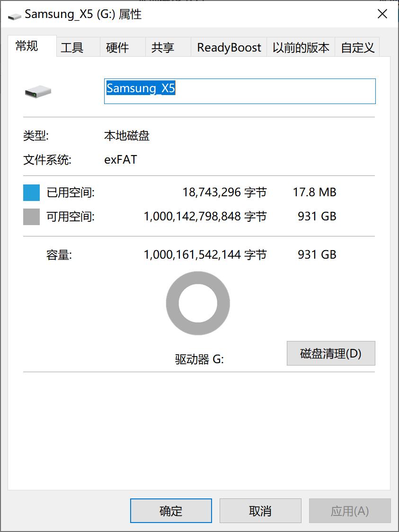Click the disk usage pie chart

(x=197, y=303)
